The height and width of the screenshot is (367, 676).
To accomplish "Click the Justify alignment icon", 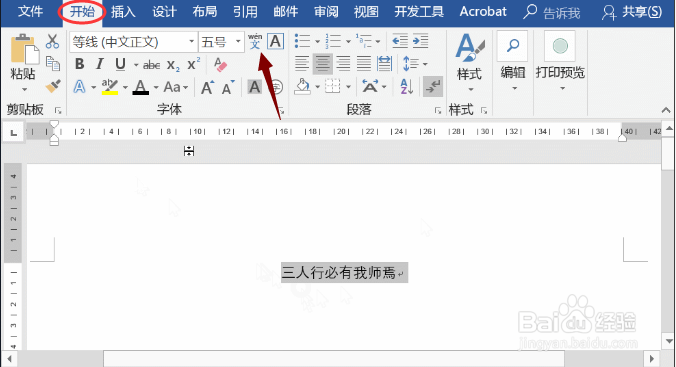I will point(363,64).
